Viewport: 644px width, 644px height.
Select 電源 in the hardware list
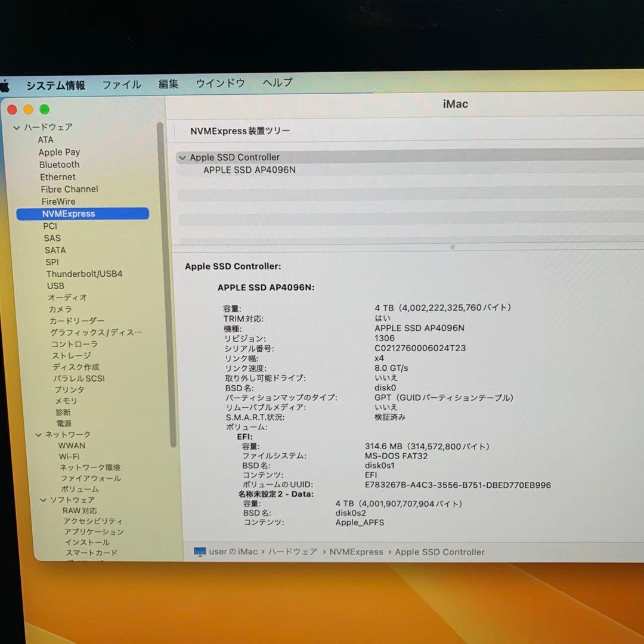click(x=64, y=423)
